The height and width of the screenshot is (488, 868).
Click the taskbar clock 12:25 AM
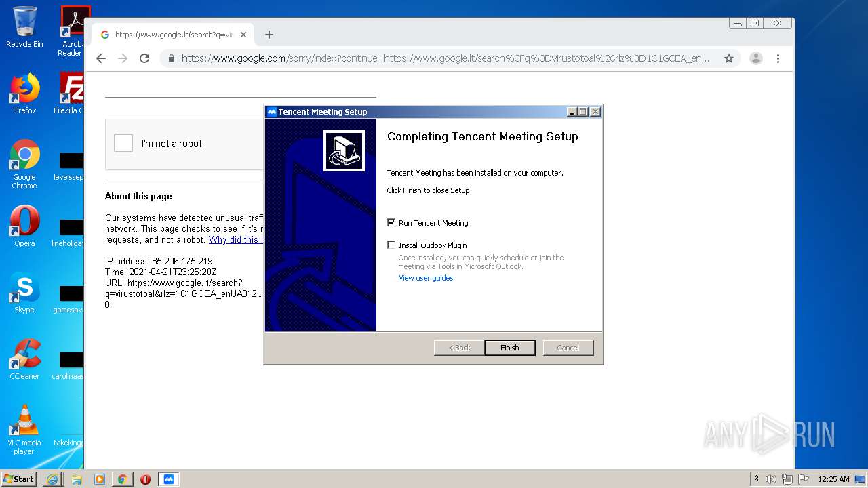(x=833, y=479)
